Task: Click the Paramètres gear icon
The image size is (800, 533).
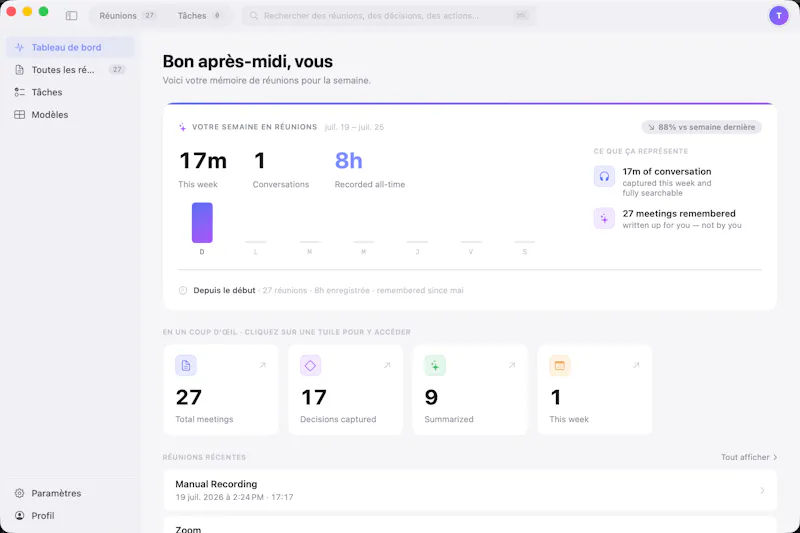Action: tap(19, 493)
